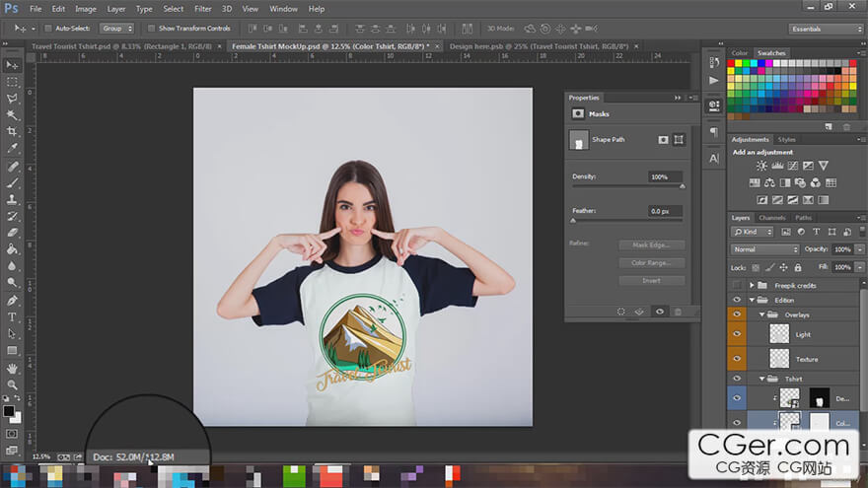Enable the Auto-Select checkbox

48,29
